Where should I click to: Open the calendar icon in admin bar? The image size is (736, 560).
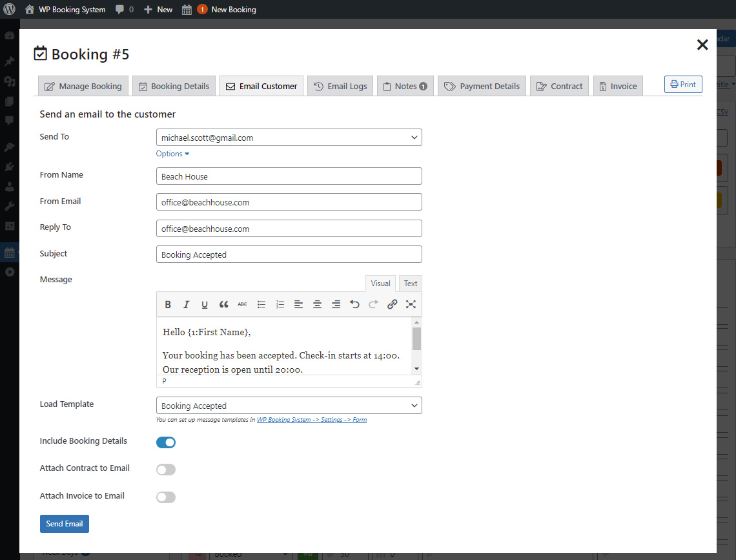coord(187,10)
